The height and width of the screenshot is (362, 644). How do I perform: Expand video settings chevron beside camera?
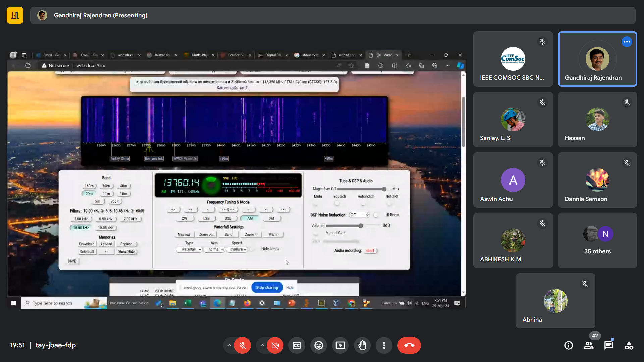pos(262,345)
